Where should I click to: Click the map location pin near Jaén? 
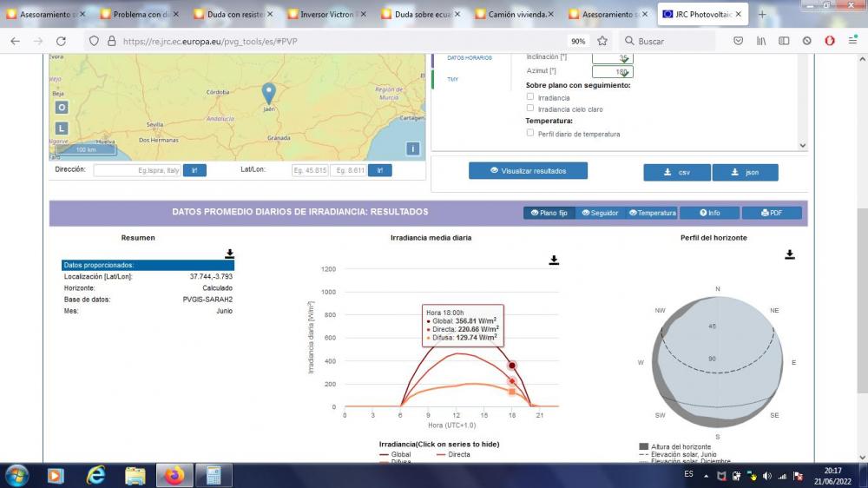click(x=268, y=93)
